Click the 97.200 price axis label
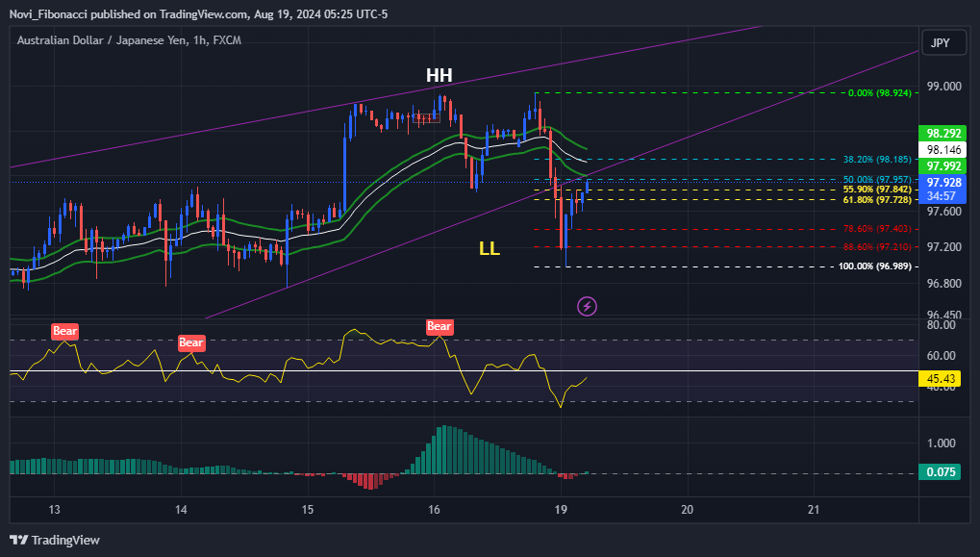Viewport: 980px width, 557px height. click(x=943, y=247)
